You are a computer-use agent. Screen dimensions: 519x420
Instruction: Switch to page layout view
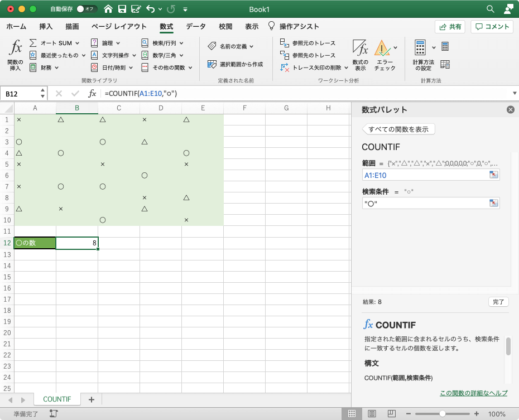click(372, 413)
